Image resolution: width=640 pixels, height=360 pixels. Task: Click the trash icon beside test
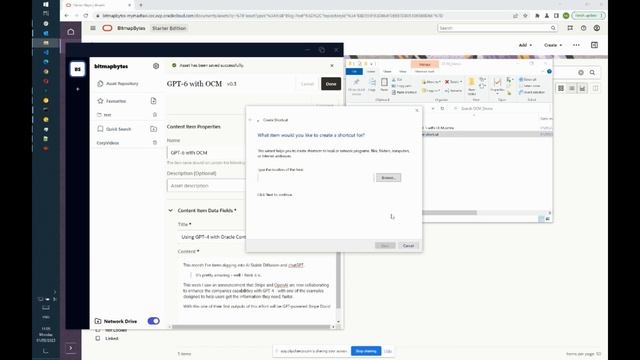(x=155, y=115)
